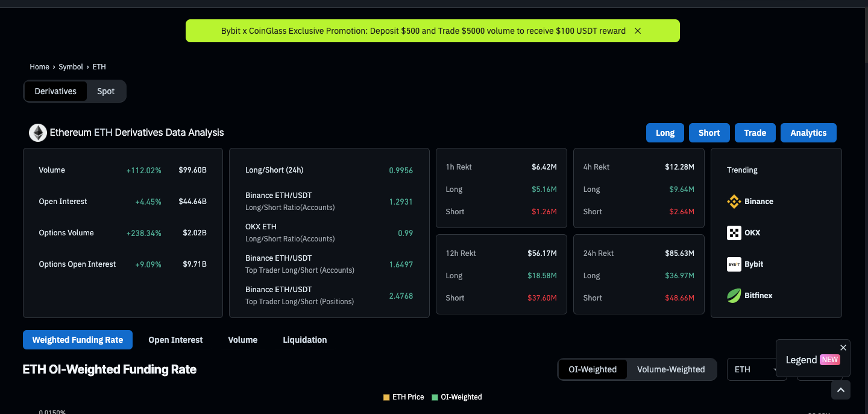Screen dimensions: 868x414
Task: Open the Legend popup
Action: (x=813, y=360)
